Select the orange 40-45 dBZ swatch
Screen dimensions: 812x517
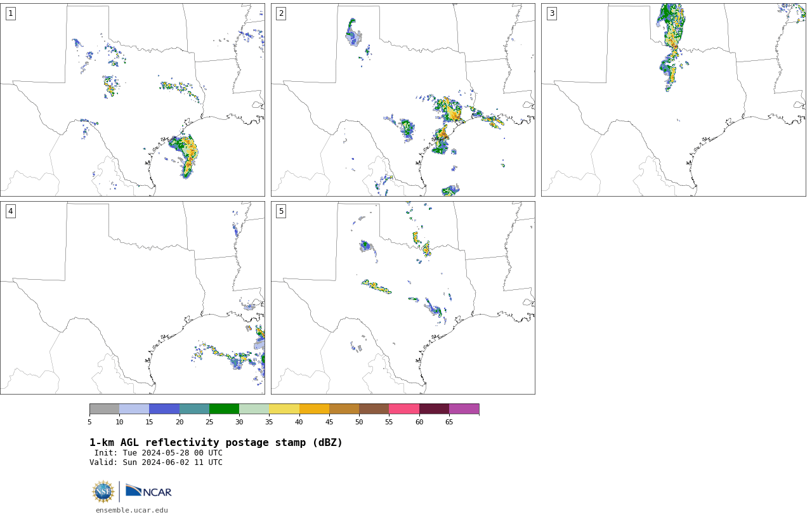pyautogui.click(x=314, y=409)
